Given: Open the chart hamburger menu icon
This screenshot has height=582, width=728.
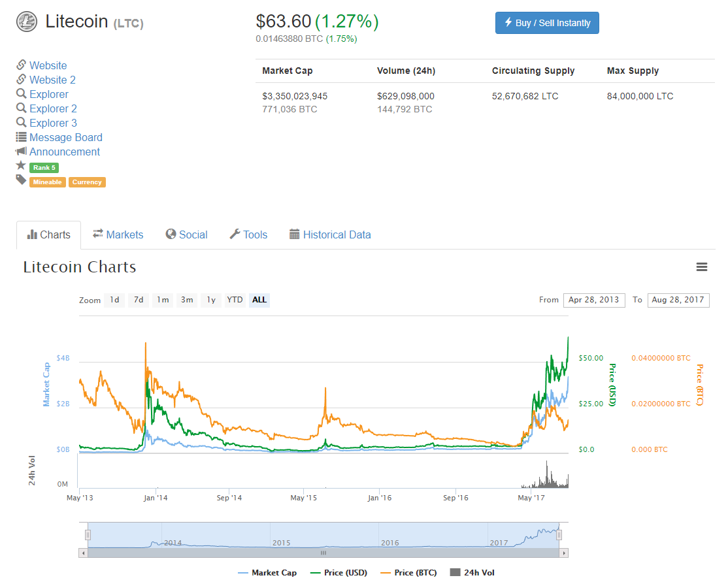Looking at the screenshot, I should pyautogui.click(x=702, y=267).
